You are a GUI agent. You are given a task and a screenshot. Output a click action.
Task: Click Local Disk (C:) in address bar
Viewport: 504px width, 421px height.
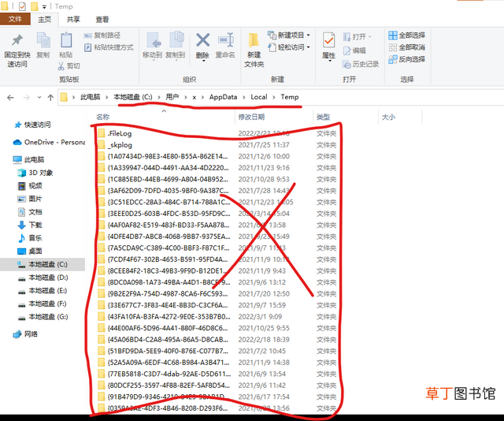pyautogui.click(x=133, y=97)
